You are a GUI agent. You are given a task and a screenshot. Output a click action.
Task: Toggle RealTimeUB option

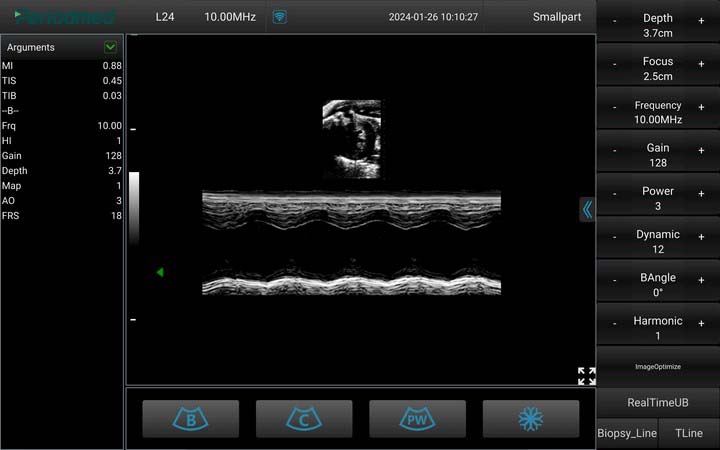(x=657, y=402)
